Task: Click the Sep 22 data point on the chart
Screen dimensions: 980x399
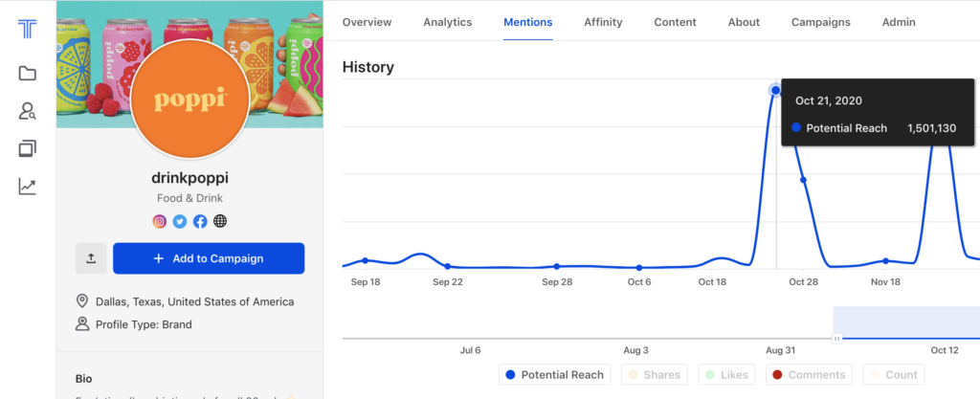Action: tap(448, 266)
